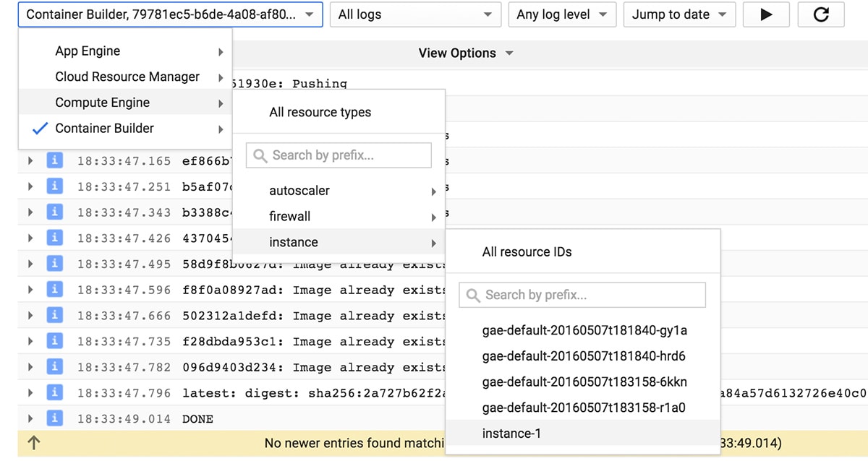Screen dimensions: 868x461
Task: Select gae-default-20160507t183158-6kkn instance
Action: click(583, 382)
